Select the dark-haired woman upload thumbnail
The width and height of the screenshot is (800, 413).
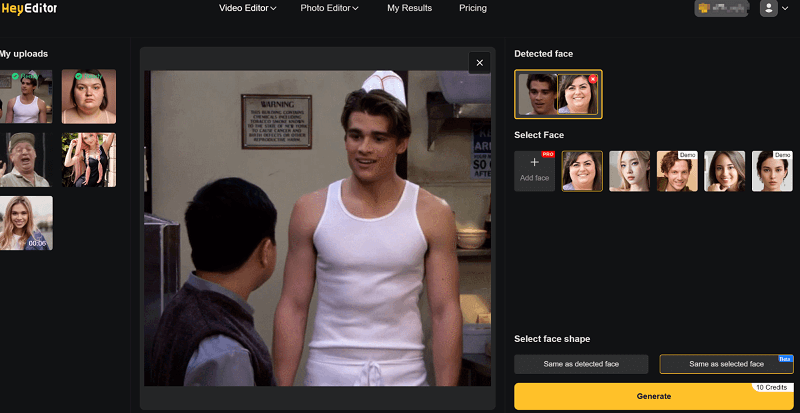(x=89, y=96)
